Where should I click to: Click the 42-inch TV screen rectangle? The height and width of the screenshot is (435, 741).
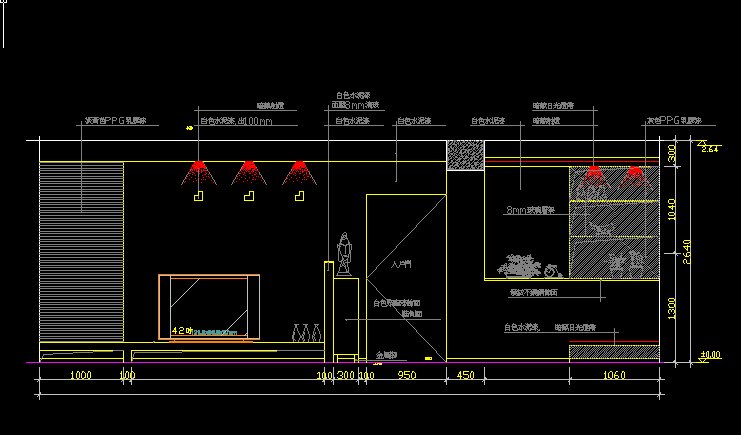coord(209,305)
